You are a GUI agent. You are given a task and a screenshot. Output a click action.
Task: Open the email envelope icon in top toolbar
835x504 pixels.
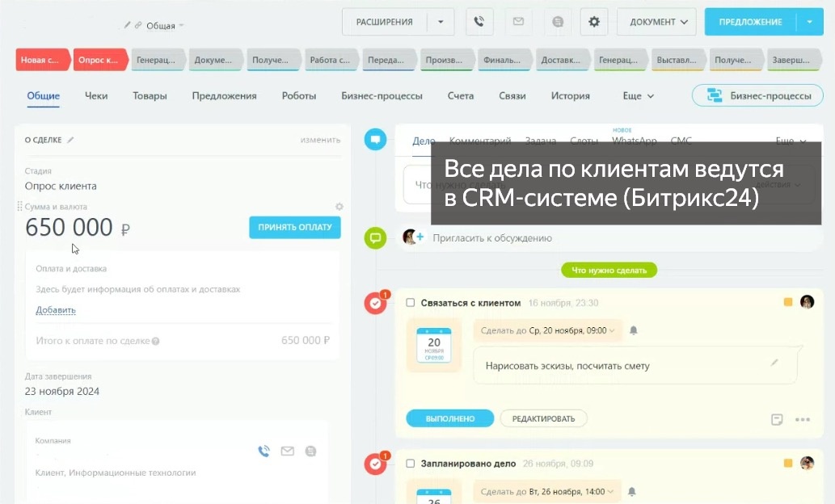pos(518,22)
